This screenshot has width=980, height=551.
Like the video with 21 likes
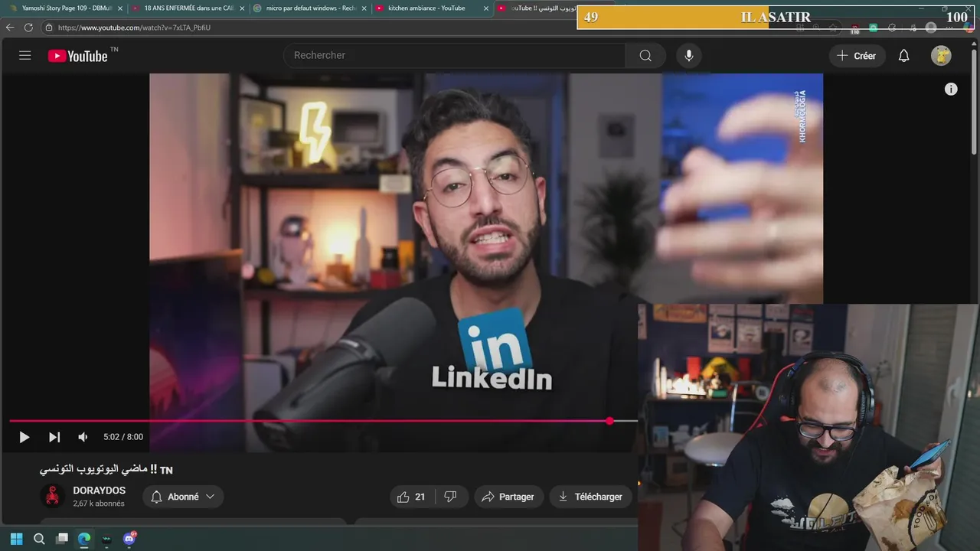411,497
